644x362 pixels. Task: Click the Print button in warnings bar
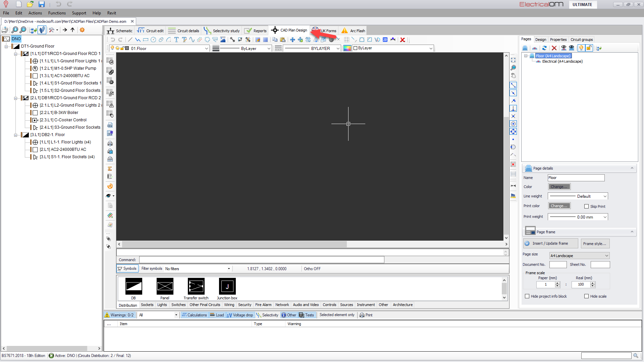366,315
